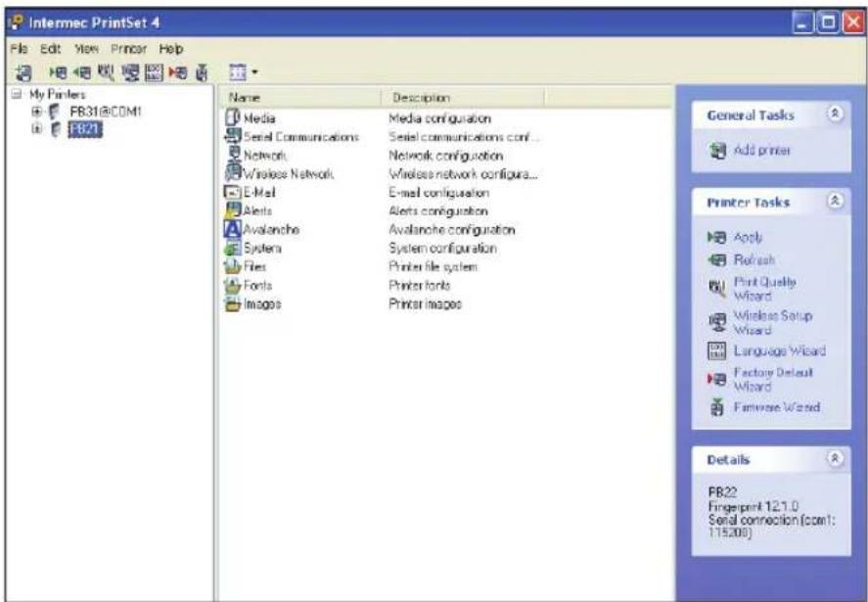Select the E-Mail item icon
The width and height of the screenshot is (868, 602).
pyautogui.click(x=233, y=192)
